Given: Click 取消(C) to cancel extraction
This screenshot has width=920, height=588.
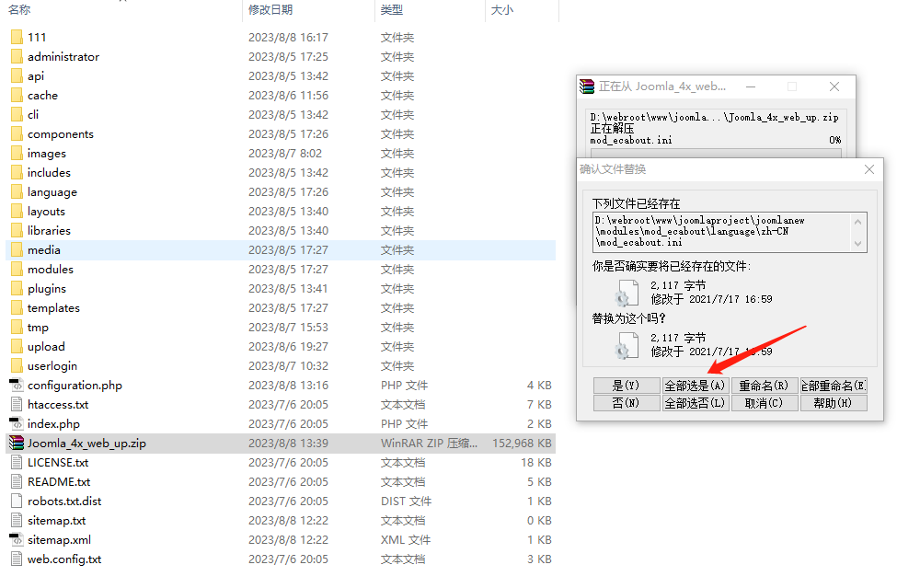Looking at the screenshot, I should click(x=764, y=403).
